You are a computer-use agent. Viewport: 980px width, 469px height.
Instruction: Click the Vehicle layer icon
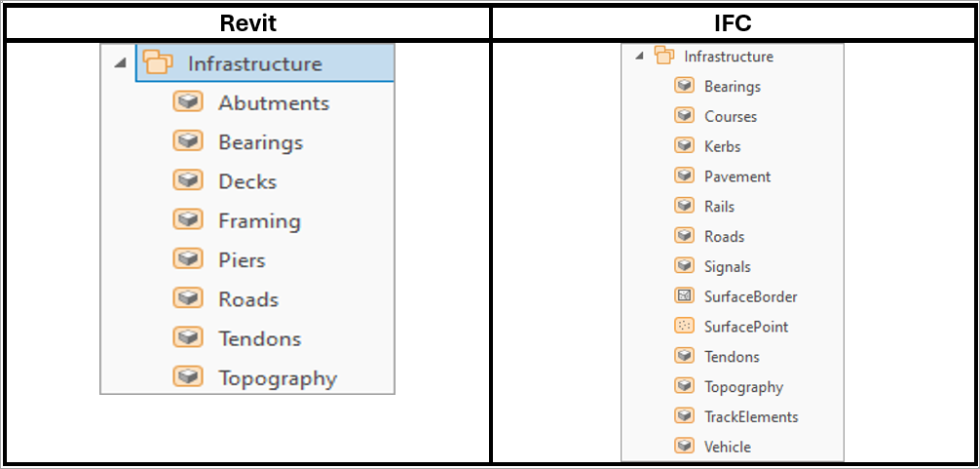684,447
